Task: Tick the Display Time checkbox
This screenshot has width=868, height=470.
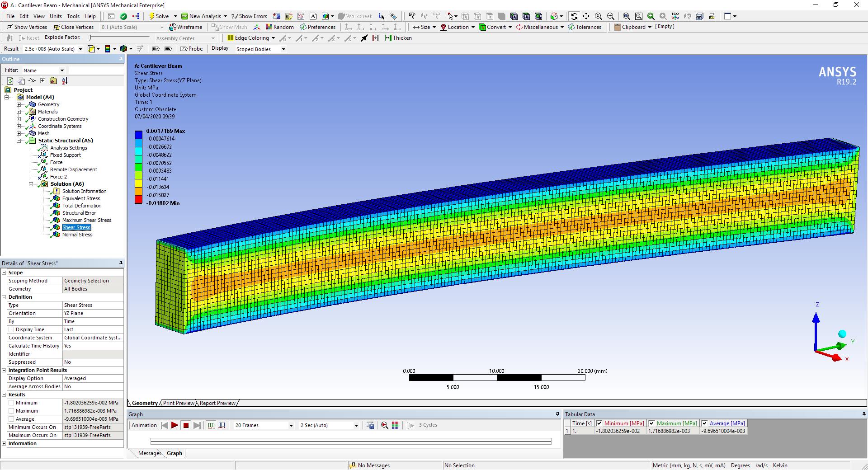Action: [x=12, y=329]
